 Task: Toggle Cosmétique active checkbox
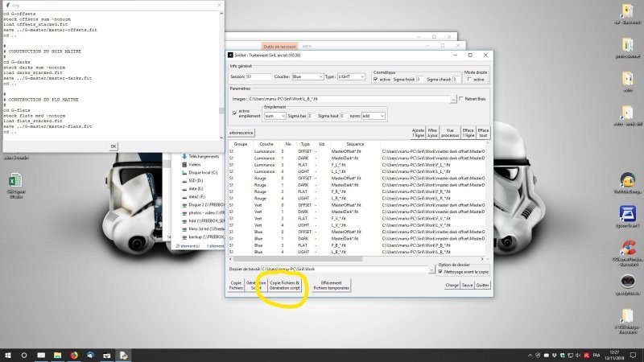click(x=375, y=79)
